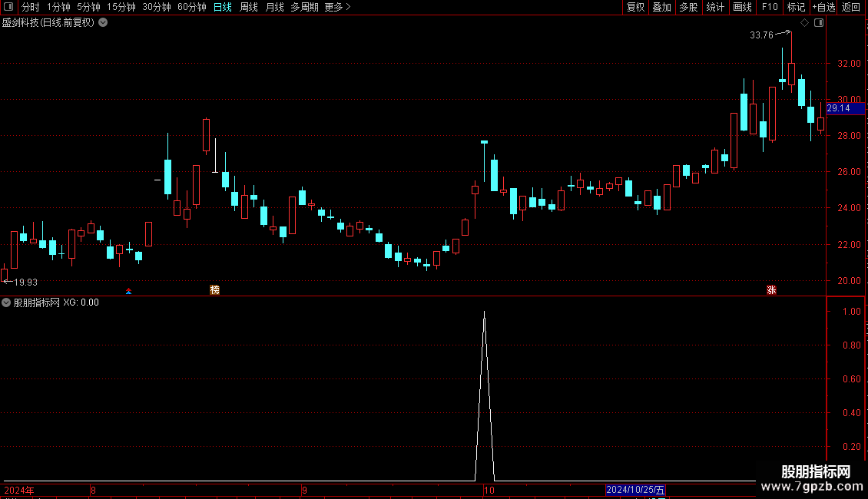The width and height of the screenshot is (868, 499).
Task: Click the red-blue arrow marker under August candles
Action: tap(128, 291)
